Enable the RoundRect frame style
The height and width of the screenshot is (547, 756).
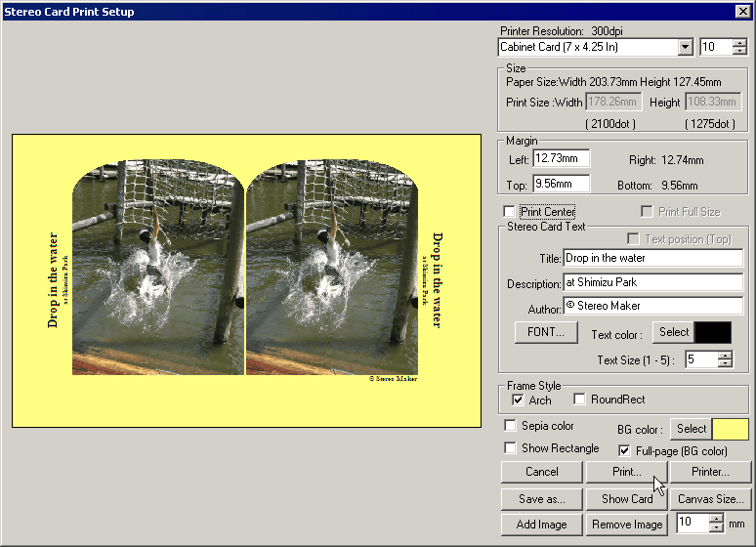pyautogui.click(x=580, y=400)
